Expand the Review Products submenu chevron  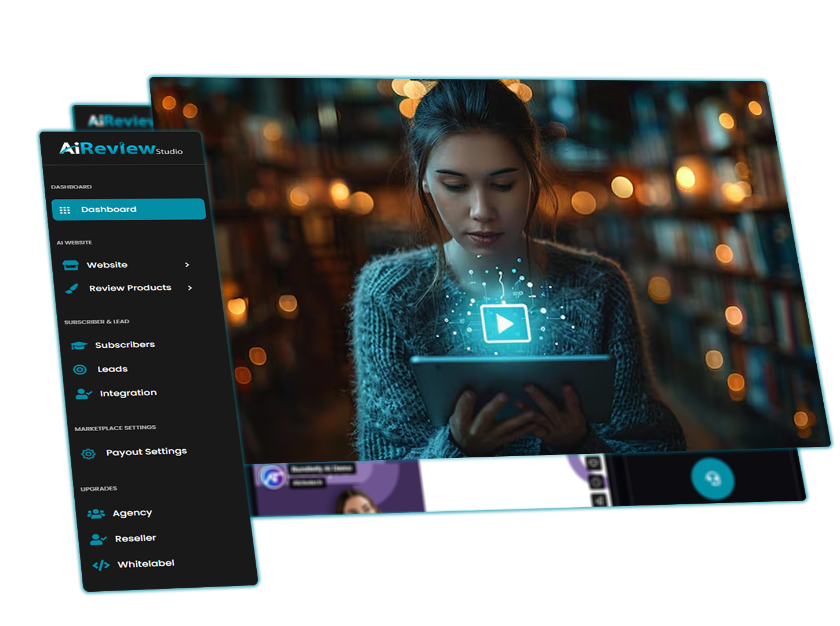190,288
